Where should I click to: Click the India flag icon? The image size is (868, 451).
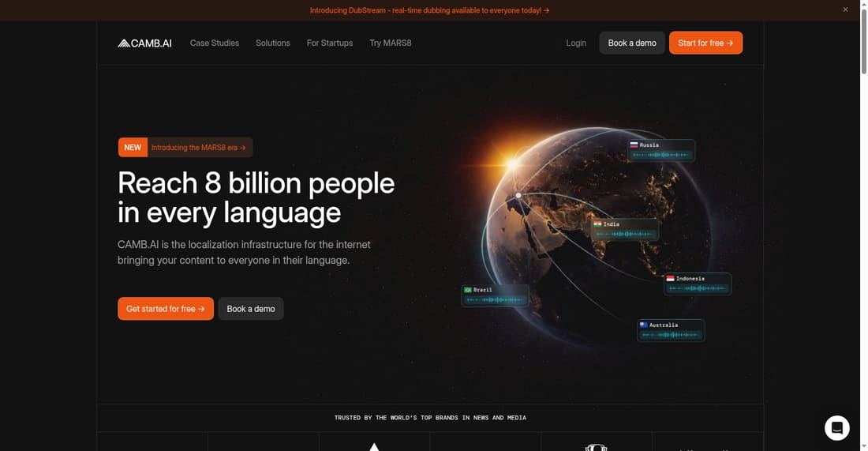pos(597,224)
